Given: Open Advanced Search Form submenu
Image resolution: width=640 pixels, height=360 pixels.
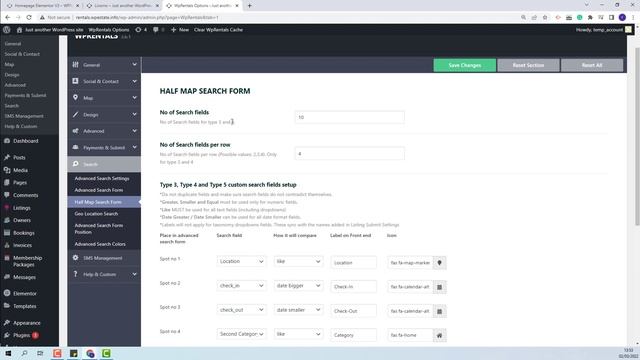Looking at the screenshot, I should click(x=98, y=190).
